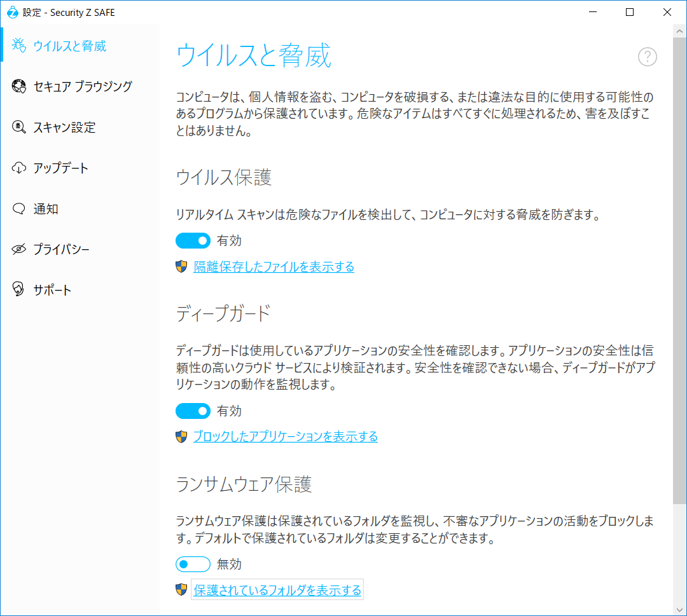
Task: Go to the サポート section
Action: (x=52, y=290)
